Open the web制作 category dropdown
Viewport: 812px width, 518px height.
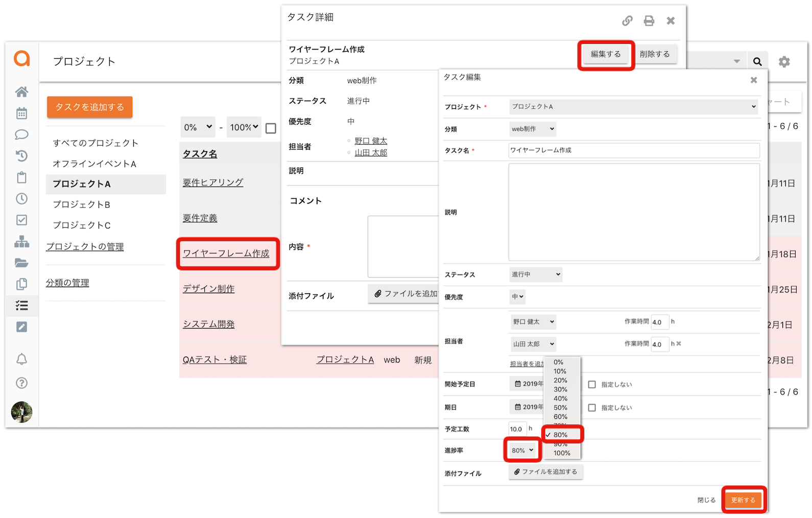click(533, 129)
